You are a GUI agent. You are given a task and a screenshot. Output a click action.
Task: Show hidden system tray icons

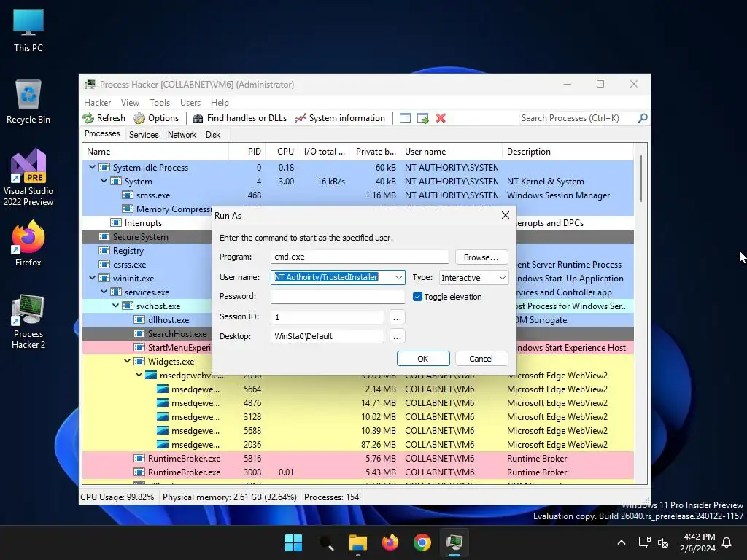point(622,542)
